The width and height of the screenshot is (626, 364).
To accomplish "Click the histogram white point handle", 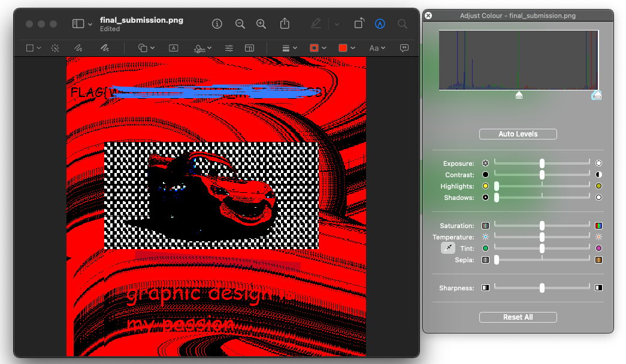I will (597, 95).
